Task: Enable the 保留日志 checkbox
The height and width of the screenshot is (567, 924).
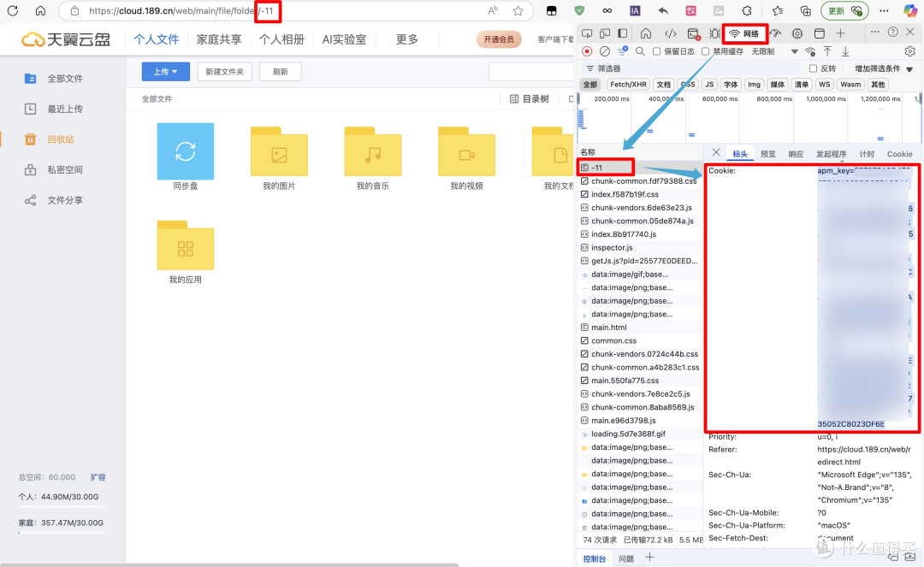Action: click(656, 51)
